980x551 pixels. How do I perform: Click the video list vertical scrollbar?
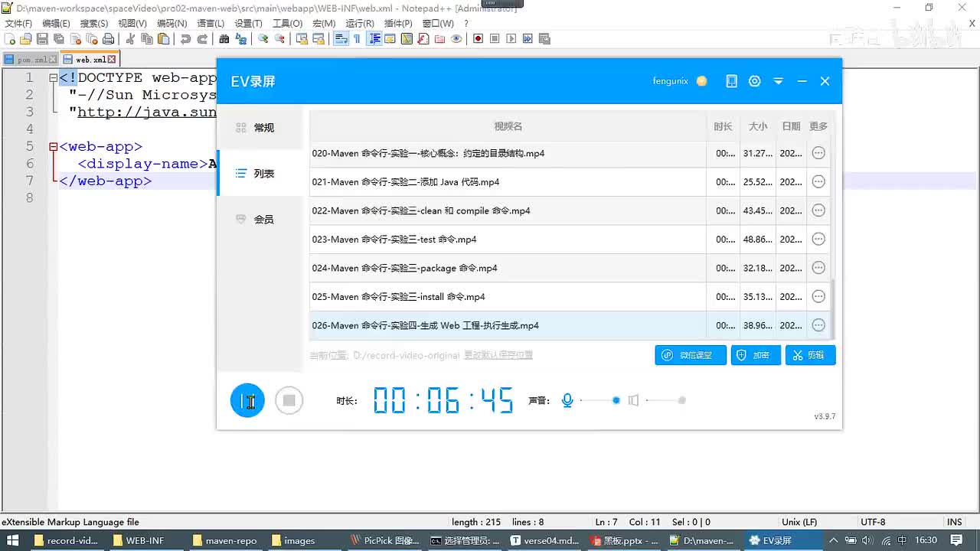click(833, 310)
